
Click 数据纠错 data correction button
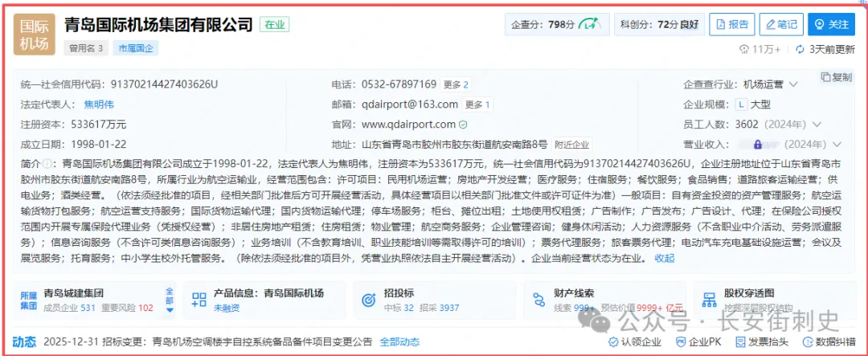click(x=829, y=342)
